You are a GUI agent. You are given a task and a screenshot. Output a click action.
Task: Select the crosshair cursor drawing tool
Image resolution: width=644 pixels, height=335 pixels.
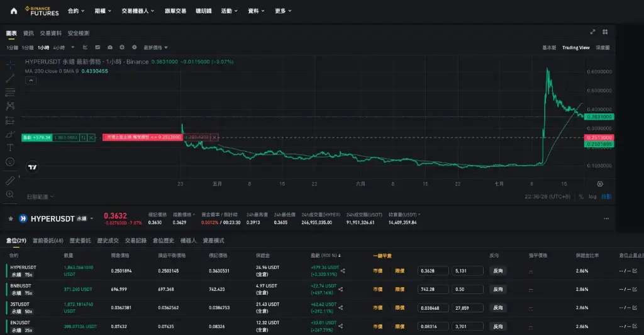tap(10, 64)
